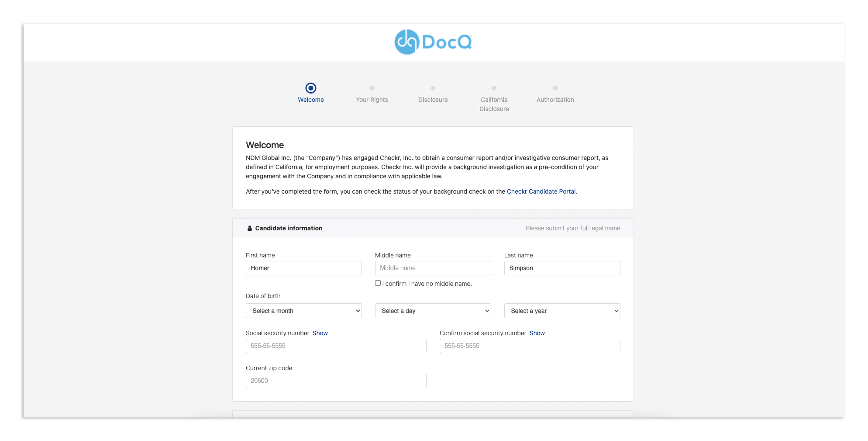
Task: Click the First name field containing Homer
Action: (x=304, y=268)
